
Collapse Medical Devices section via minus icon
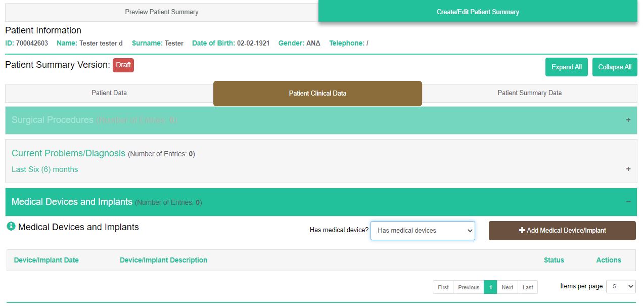pyautogui.click(x=628, y=202)
